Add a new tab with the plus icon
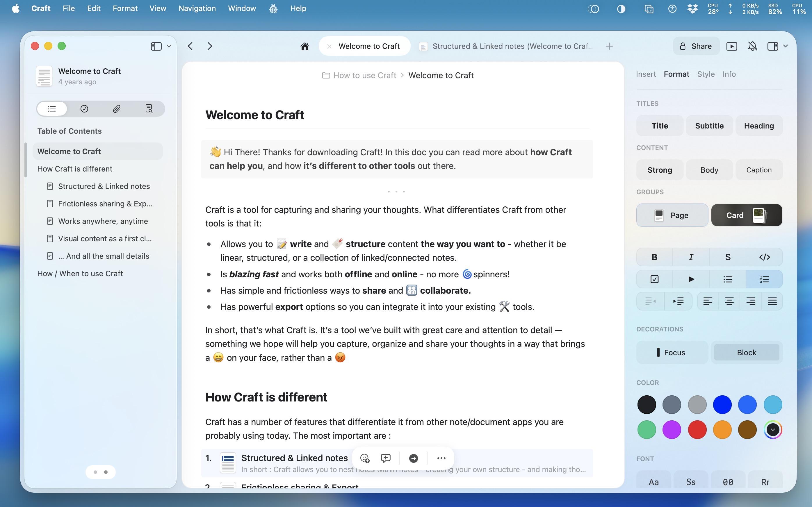This screenshot has height=507, width=812. (609, 46)
